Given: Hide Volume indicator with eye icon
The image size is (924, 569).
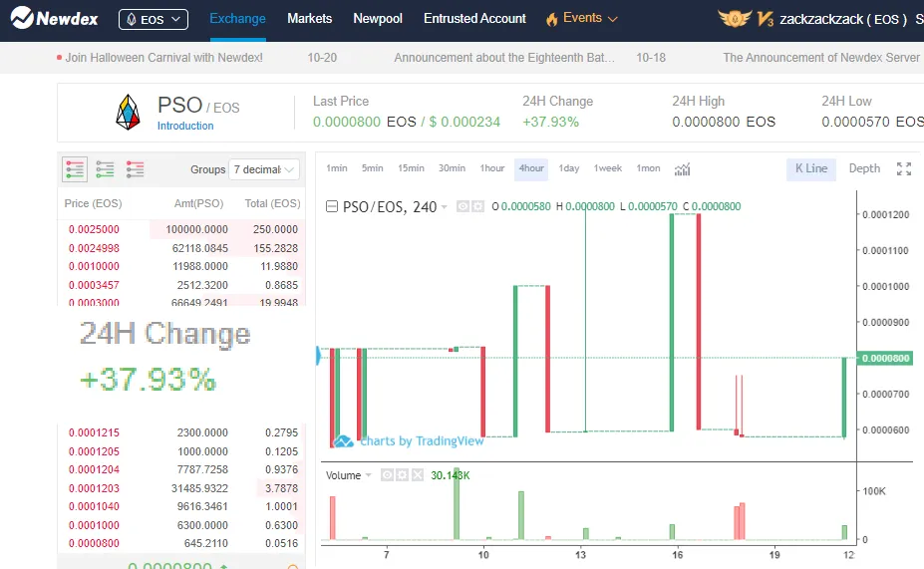Looking at the screenshot, I should pos(387,475).
